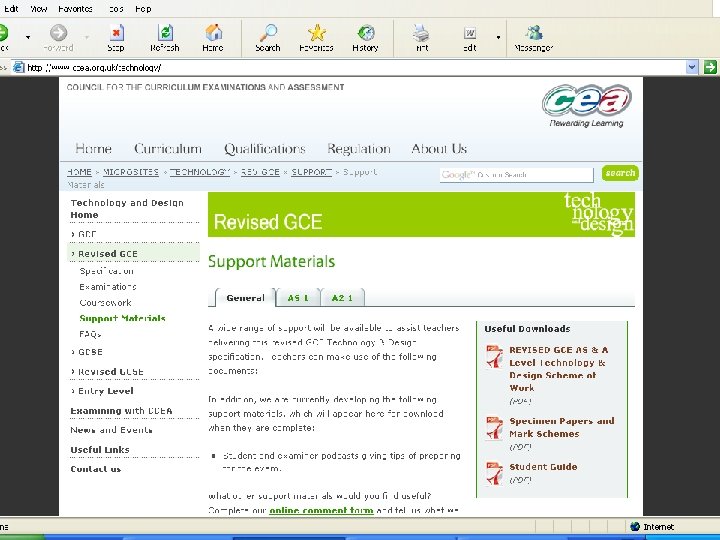This screenshot has height=540, width=720.
Task: Follow the HOME breadcrumb link
Action: [x=79, y=172]
